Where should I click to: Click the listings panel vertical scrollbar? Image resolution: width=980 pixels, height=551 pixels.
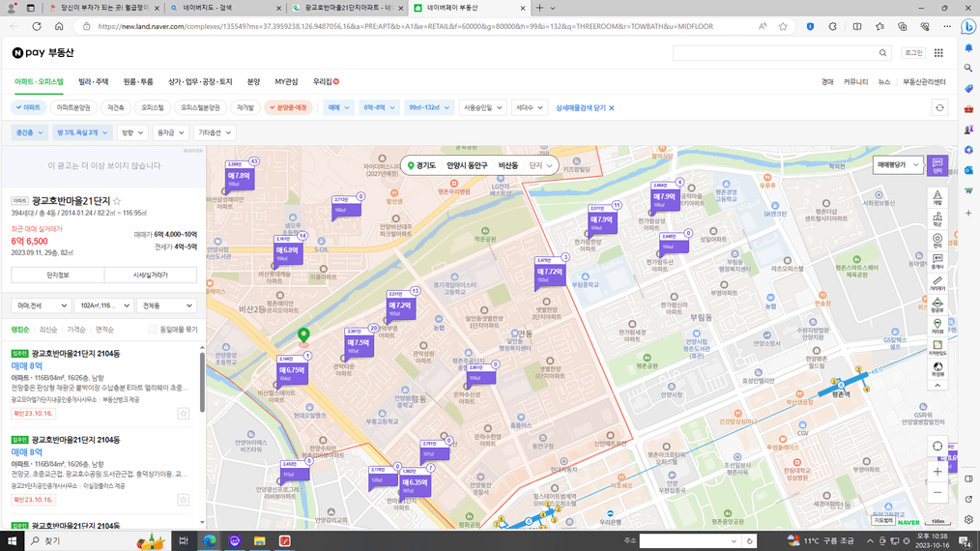(x=202, y=382)
